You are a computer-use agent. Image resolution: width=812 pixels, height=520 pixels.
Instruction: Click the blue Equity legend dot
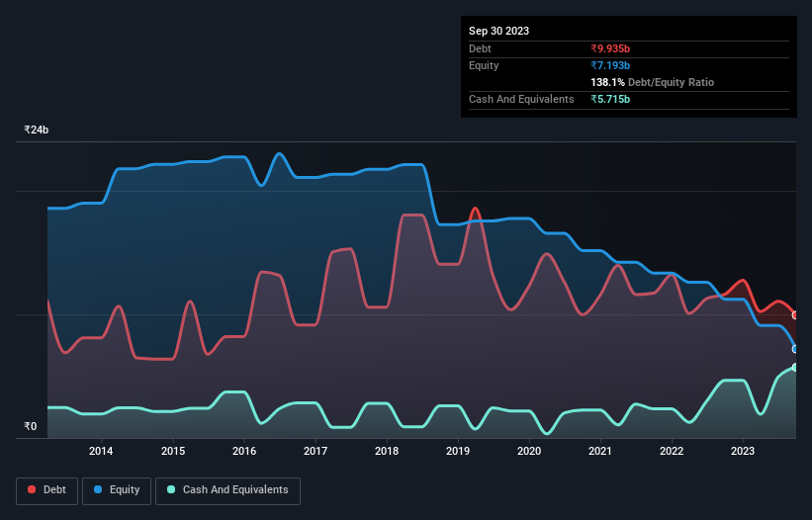(x=98, y=489)
